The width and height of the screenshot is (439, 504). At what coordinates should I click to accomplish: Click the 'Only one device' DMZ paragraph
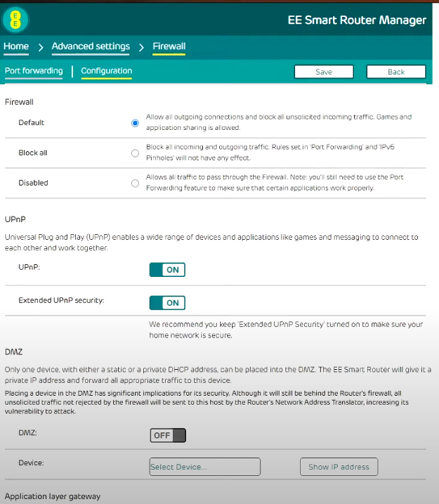(x=218, y=375)
